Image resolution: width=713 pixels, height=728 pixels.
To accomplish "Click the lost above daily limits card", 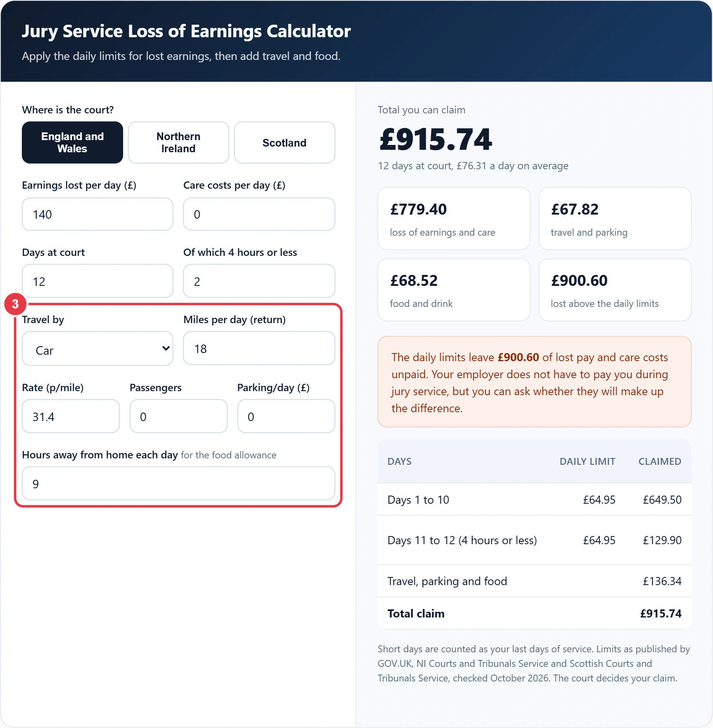I will [x=615, y=290].
